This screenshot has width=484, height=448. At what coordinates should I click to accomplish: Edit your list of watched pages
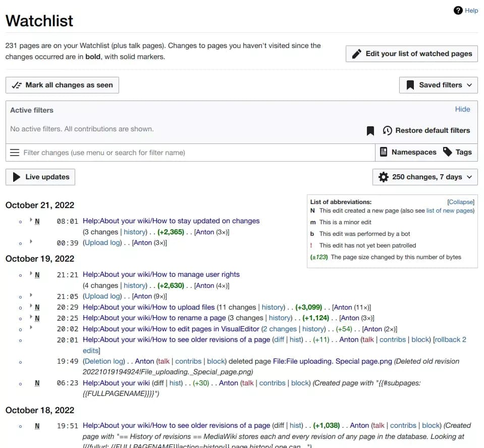[x=411, y=53]
